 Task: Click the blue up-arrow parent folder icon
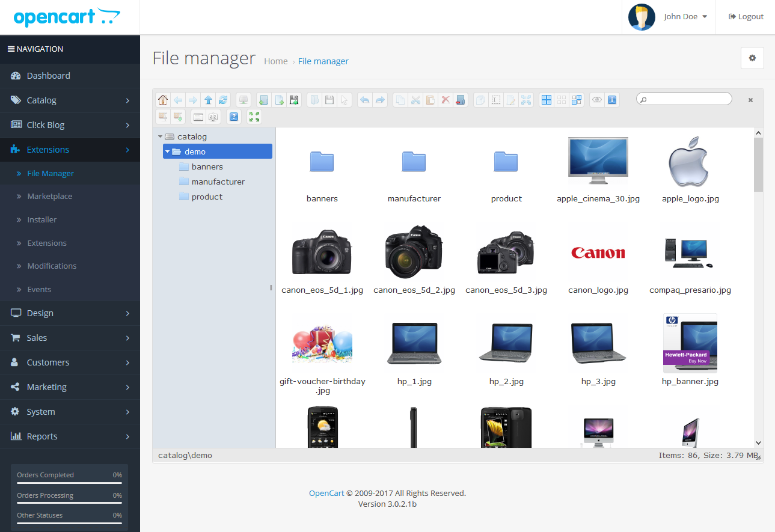[208, 100]
